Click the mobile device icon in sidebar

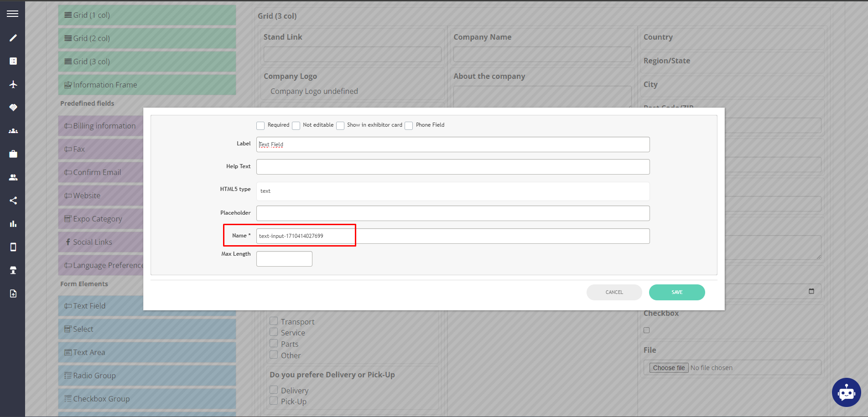[13, 247]
